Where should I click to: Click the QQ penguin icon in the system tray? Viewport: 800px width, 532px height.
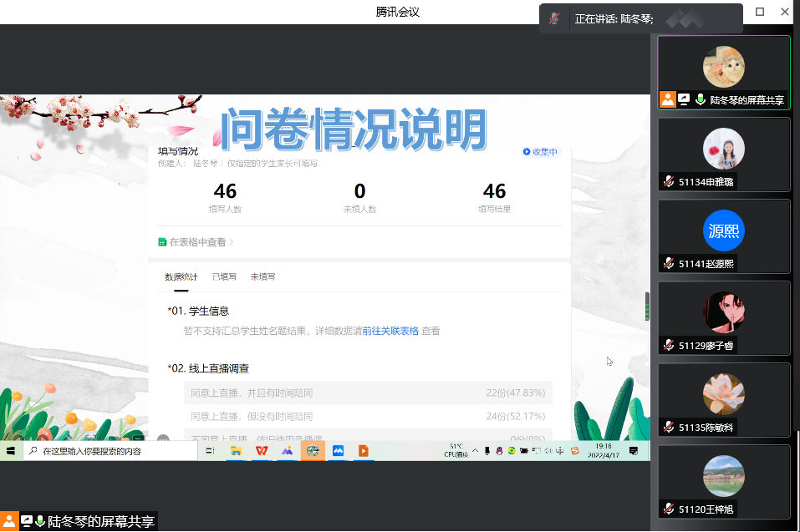pos(499,451)
